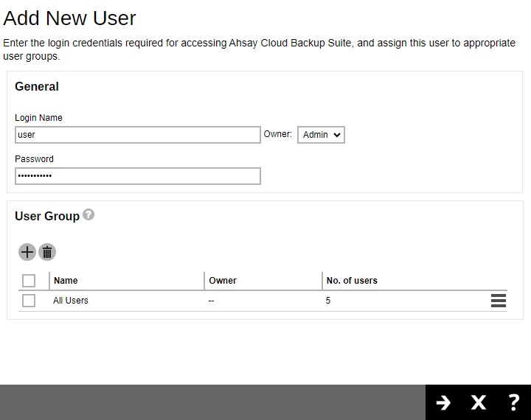This screenshot has height=420, width=531.
Task: Open help via bottom question mark icon
Action: click(x=513, y=402)
